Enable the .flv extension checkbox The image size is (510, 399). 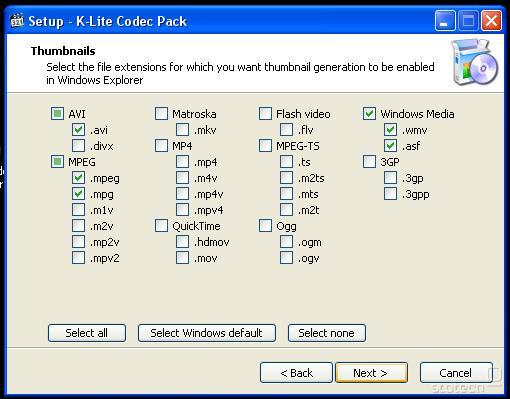(287, 130)
